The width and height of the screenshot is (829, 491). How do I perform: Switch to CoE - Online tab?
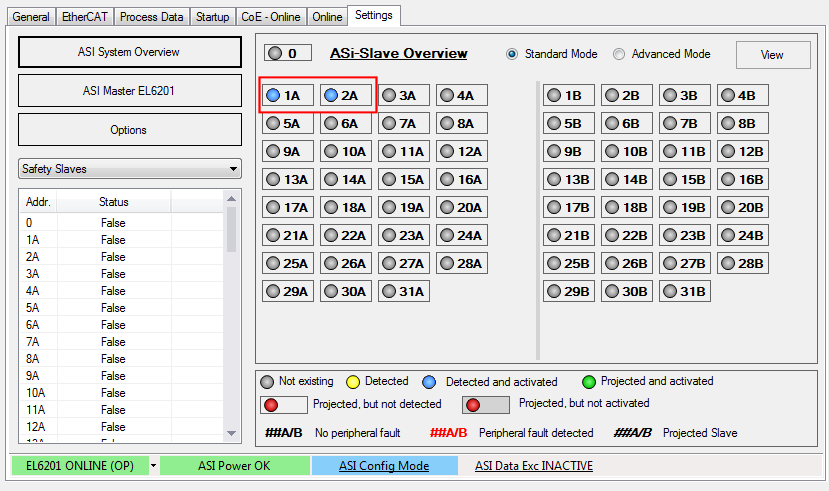click(x=271, y=17)
